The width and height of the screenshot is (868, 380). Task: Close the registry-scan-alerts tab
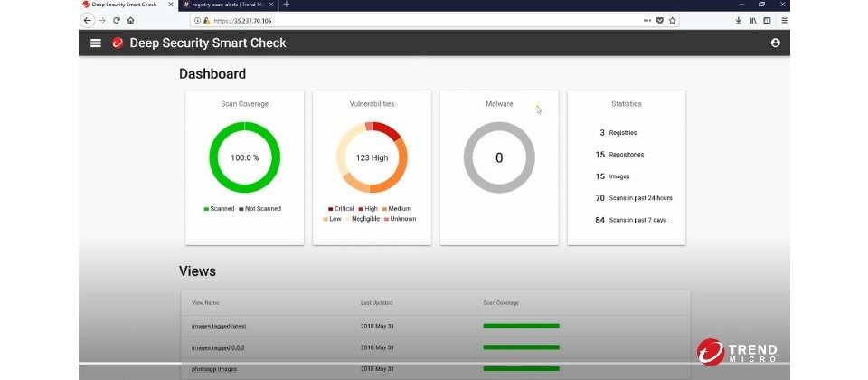[270, 5]
